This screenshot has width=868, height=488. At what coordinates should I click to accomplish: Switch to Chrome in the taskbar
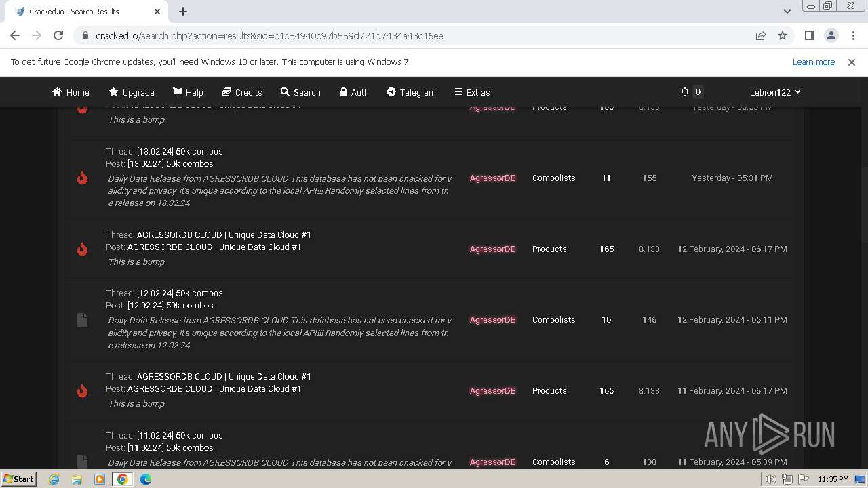coord(123,479)
